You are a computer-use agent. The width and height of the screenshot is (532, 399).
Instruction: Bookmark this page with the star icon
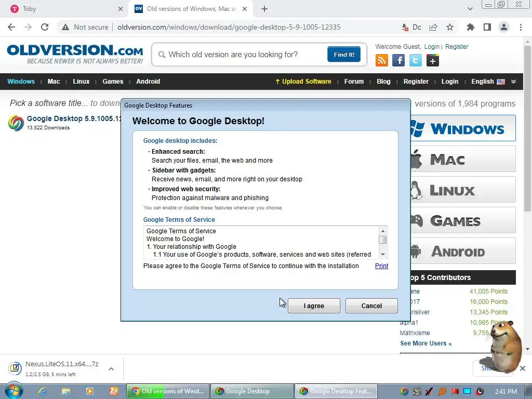pos(450,27)
